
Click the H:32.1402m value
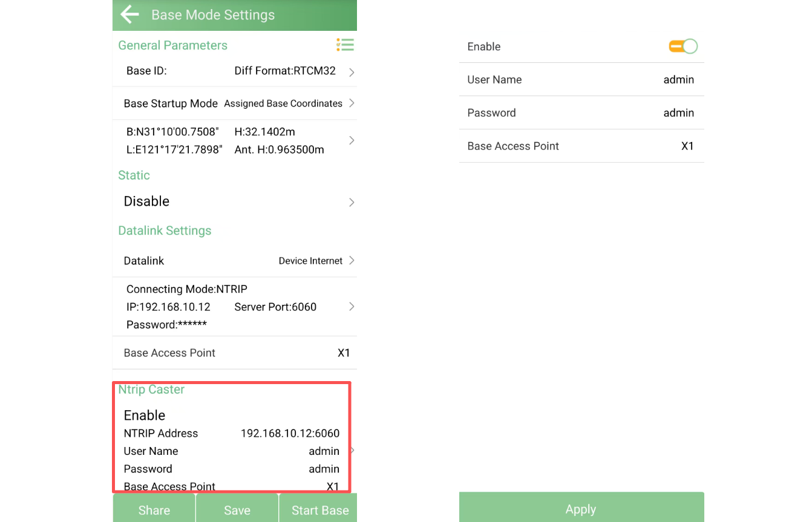[x=264, y=131]
